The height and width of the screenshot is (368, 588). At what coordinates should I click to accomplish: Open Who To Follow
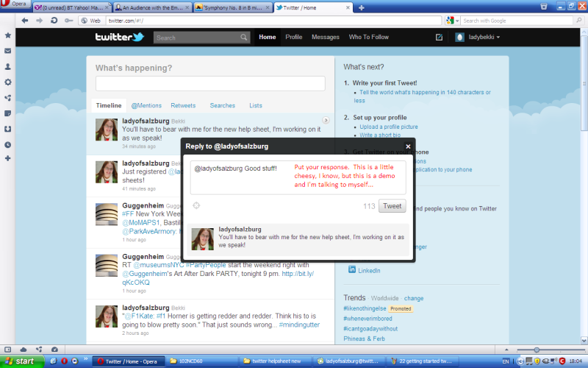click(369, 38)
